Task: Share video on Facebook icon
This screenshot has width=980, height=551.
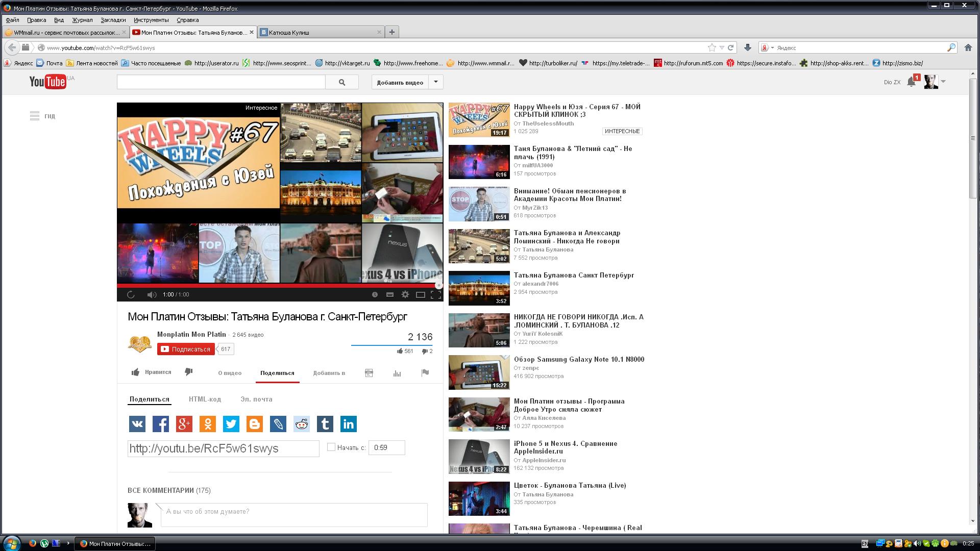Action: (x=160, y=424)
